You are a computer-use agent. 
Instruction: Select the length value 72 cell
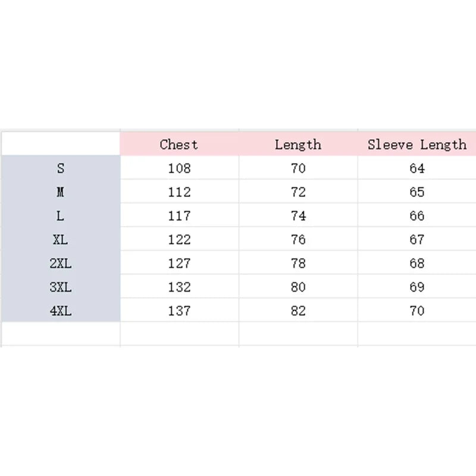tap(298, 192)
